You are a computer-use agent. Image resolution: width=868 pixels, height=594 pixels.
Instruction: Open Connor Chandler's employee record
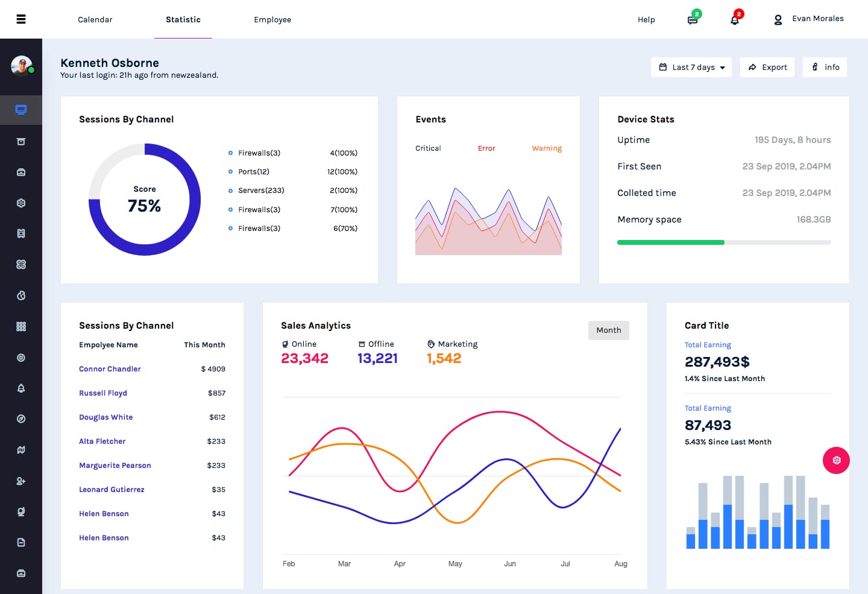point(110,368)
